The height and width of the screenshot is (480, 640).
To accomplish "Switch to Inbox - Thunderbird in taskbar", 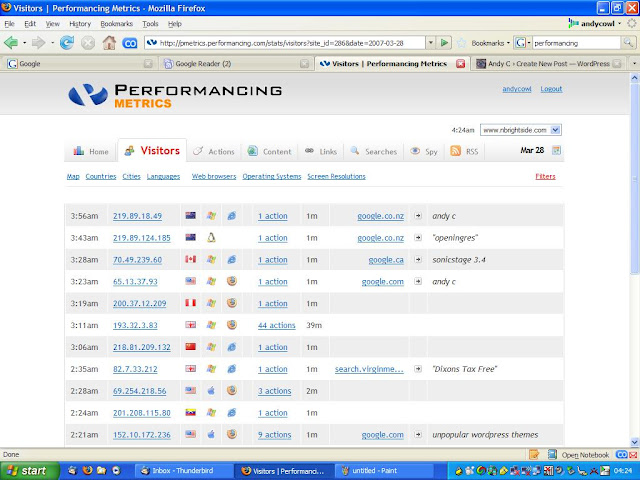I will pos(183,471).
